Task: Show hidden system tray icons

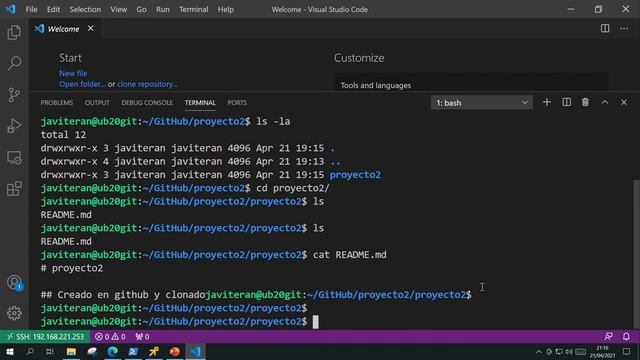Action: [x=539, y=351]
